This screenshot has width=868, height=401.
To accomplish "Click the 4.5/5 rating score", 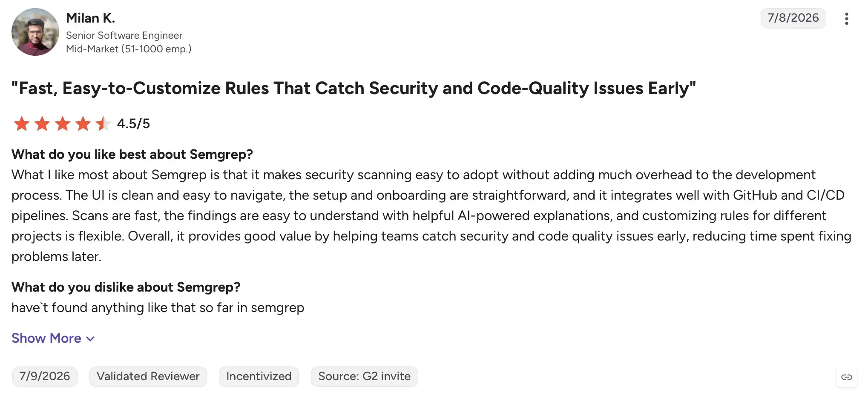I will 133,124.
